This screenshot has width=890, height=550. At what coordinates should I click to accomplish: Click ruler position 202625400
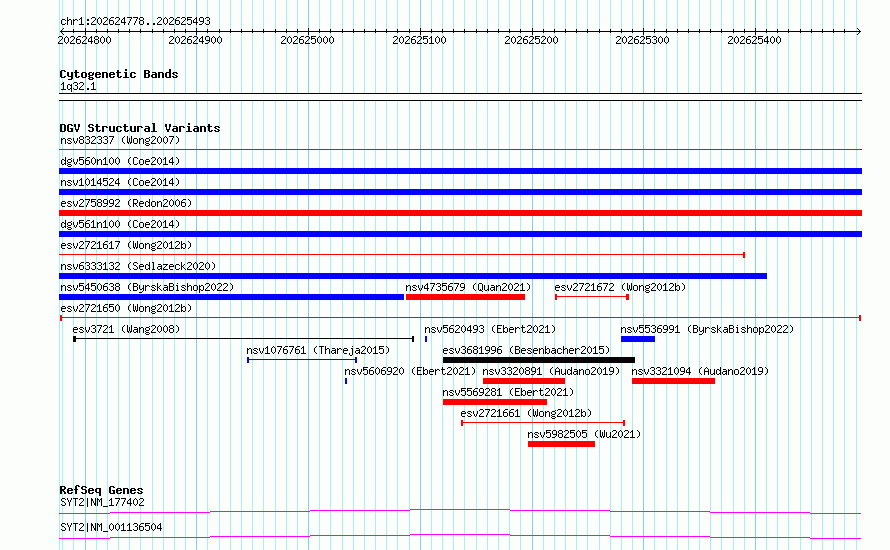pyautogui.click(x=754, y=40)
